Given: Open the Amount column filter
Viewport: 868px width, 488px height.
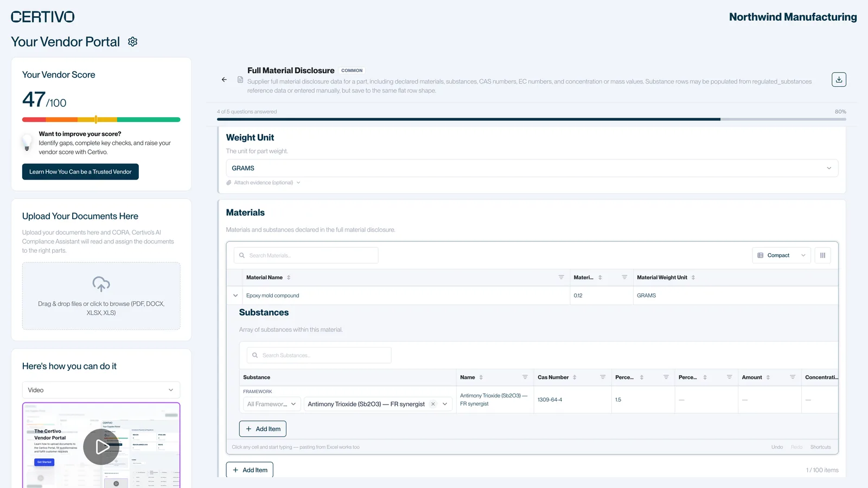Looking at the screenshot, I should pyautogui.click(x=793, y=377).
